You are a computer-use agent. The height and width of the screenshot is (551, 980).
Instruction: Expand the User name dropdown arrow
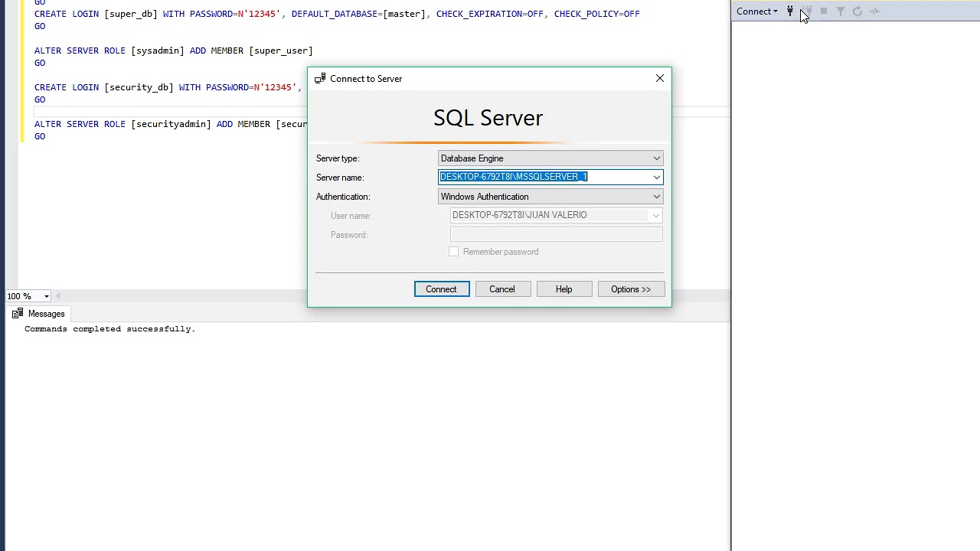point(656,216)
